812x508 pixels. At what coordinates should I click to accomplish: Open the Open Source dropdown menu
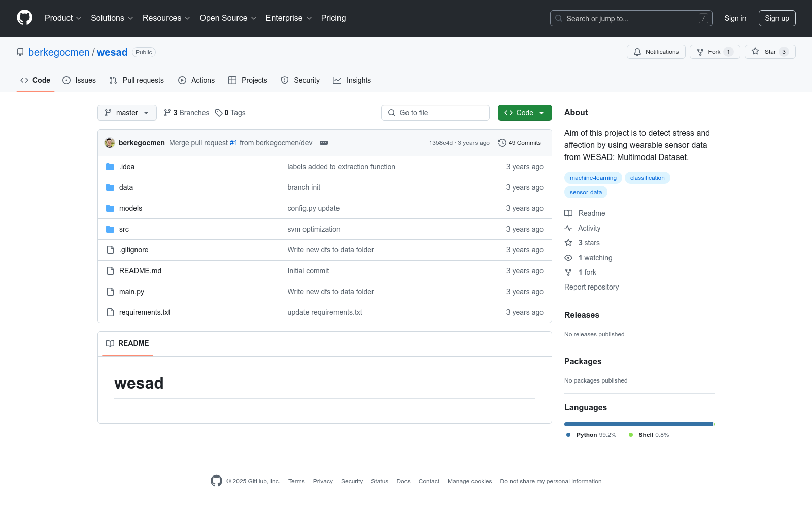point(228,18)
